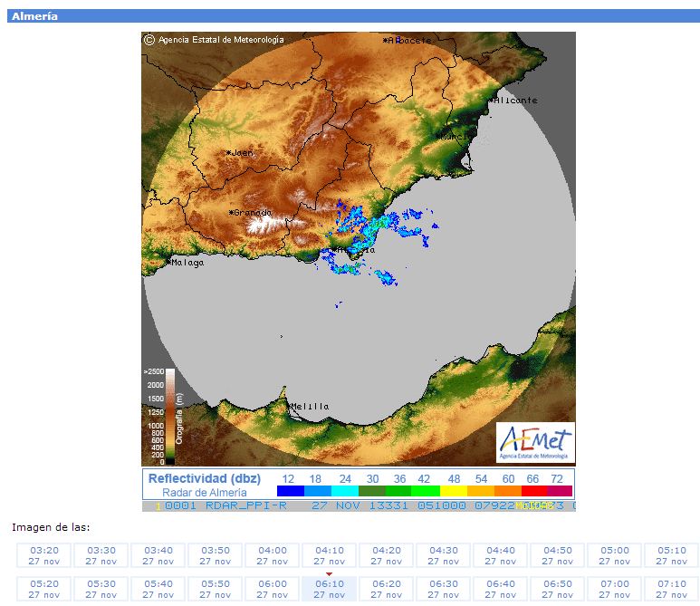This screenshot has height=606, width=700.
Task: Select the 05:30 27 nov image
Action: click(101, 589)
